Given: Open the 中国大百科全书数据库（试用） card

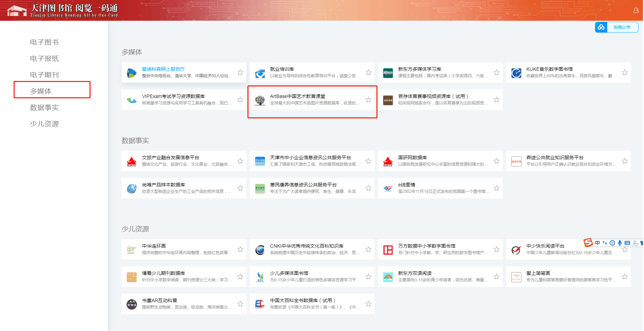Looking at the screenshot, I should pyautogui.click(x=302, y=300).
